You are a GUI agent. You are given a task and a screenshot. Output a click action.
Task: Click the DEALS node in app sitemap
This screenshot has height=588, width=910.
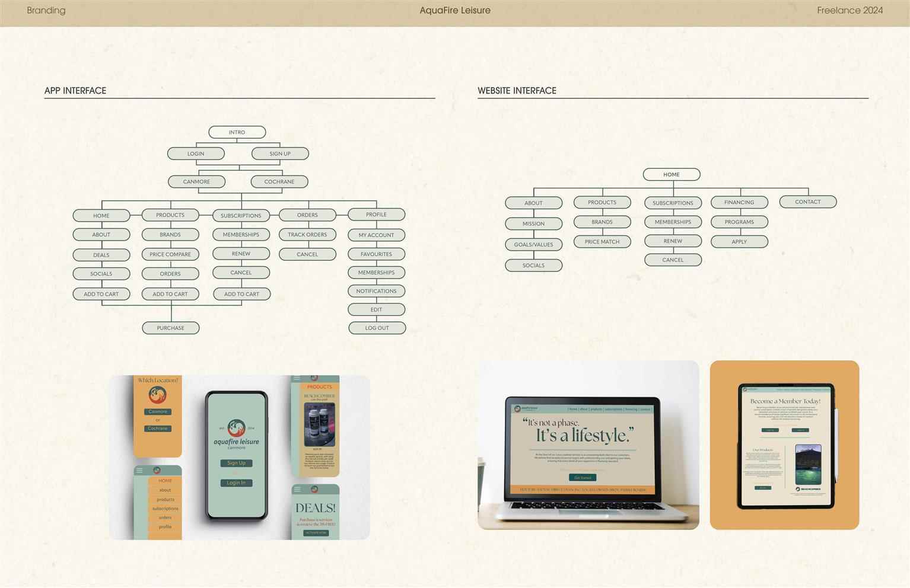tap(101, 255)
